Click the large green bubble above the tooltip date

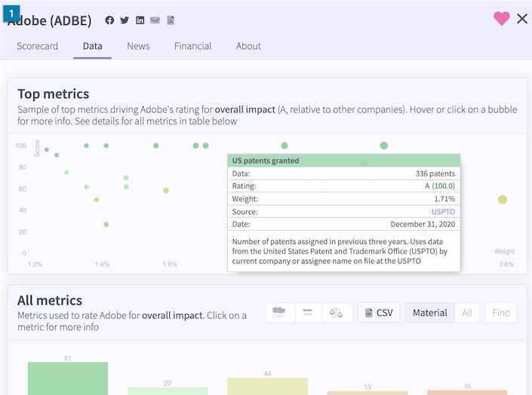[384, 145]
